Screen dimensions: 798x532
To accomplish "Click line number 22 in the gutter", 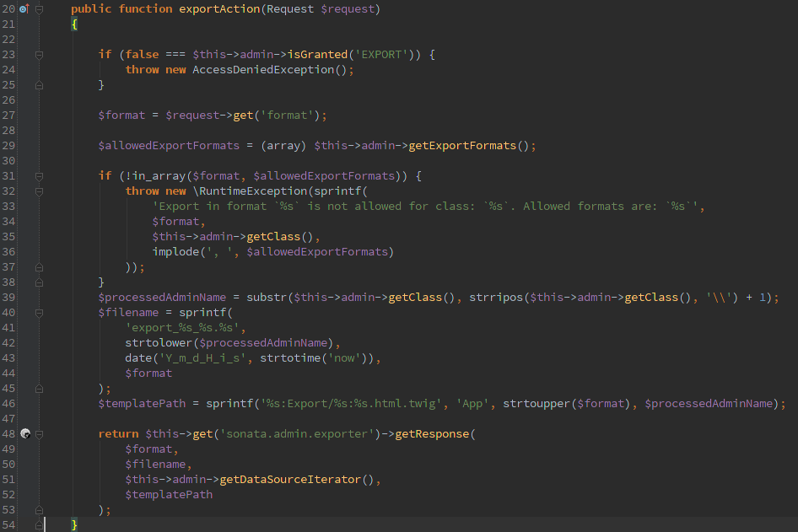I will pyautogui.click(x=8, y=39).
